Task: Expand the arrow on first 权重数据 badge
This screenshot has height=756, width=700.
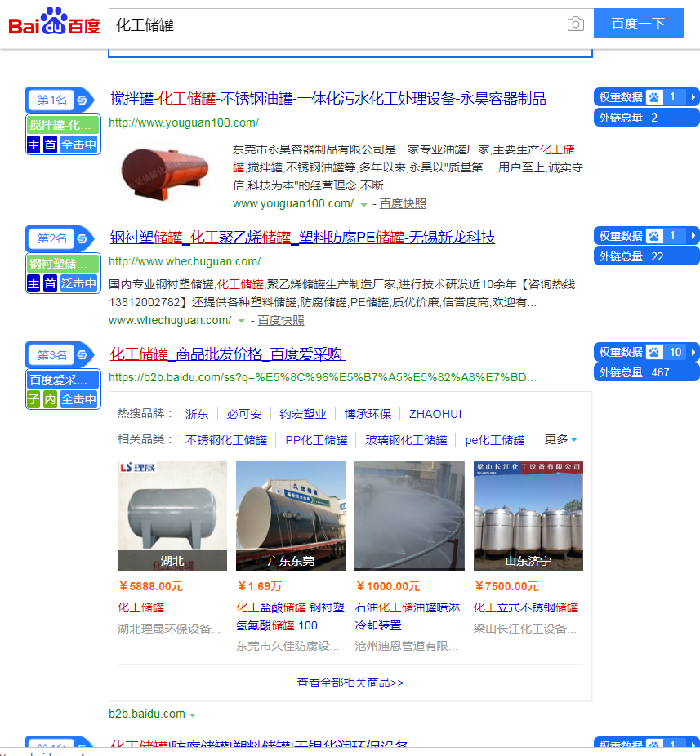Action: pos(693,97)
